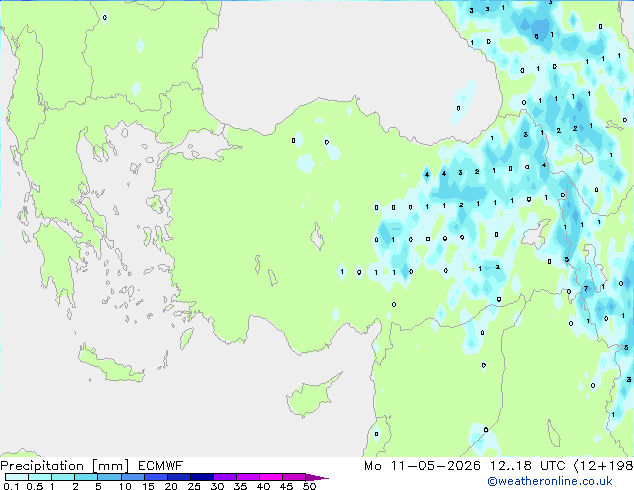Click the '50' legend scale label
This screenshot has height=490, width=634.
click(x=309, y=486)
